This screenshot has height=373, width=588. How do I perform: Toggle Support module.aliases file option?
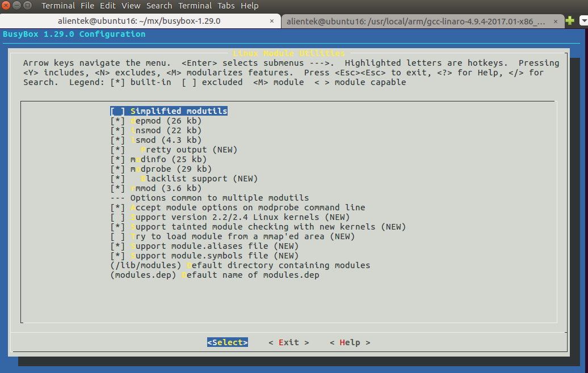204,246
